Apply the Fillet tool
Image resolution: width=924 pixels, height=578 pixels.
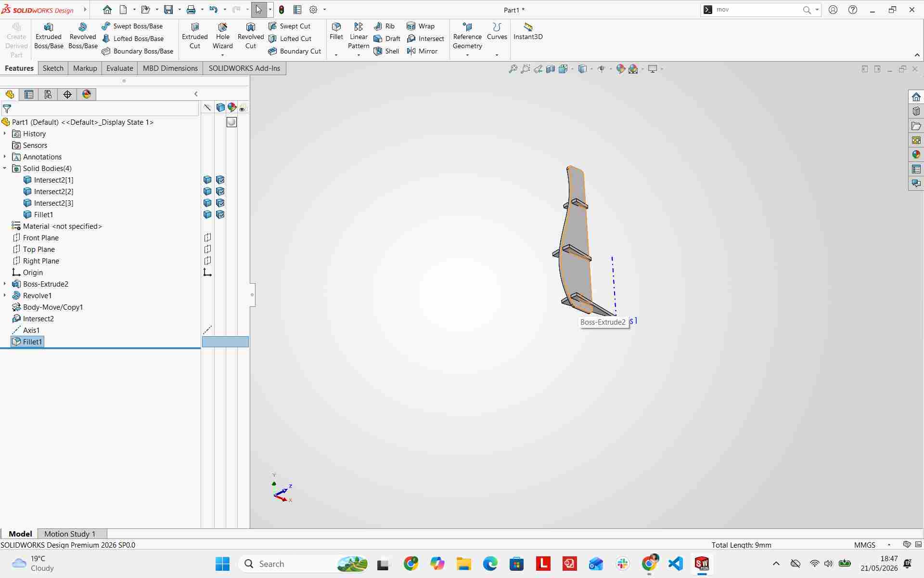point(336,31)
